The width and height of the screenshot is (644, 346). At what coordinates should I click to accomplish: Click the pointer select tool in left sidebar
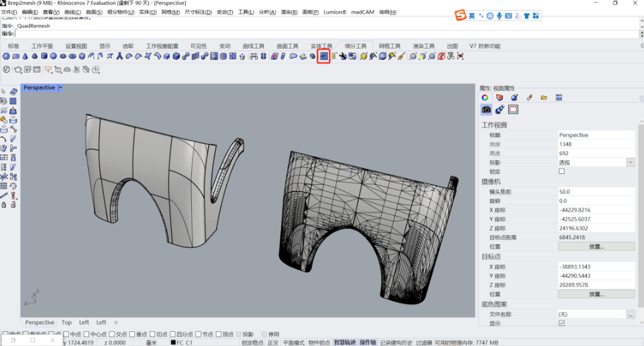point(4,91)
